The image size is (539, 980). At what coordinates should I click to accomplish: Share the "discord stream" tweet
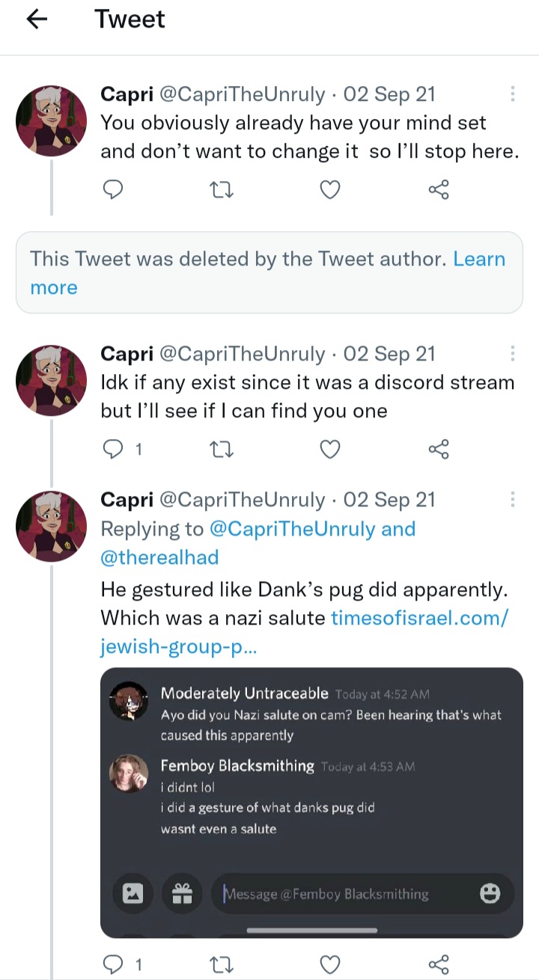pos(439,449)
